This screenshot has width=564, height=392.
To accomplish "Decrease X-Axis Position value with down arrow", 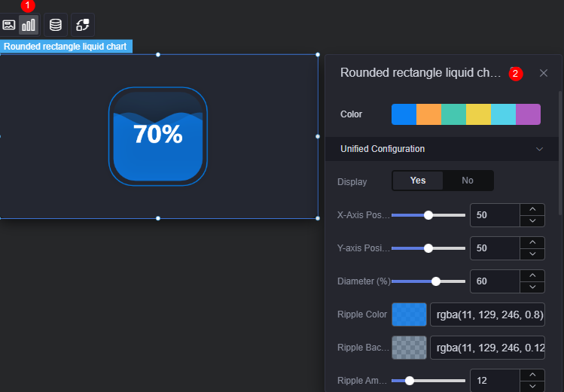I will 532,221.
